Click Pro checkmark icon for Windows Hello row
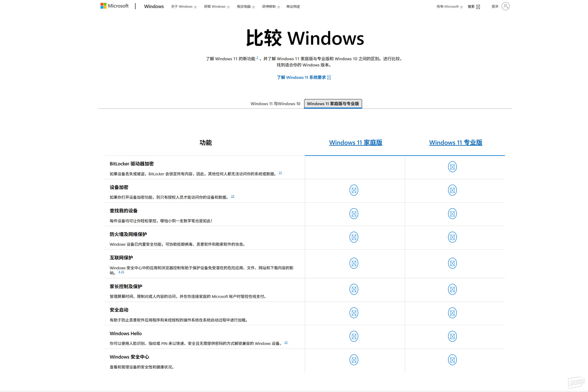This screenshot has width=588, height=392. [x=452, y=336]
